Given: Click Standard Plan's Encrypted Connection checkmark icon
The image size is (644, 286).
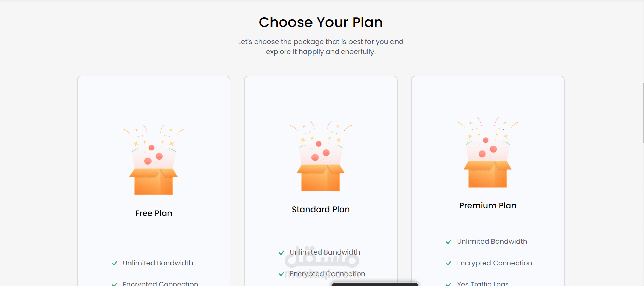Looking at the screenshot, I should (281, 274).
